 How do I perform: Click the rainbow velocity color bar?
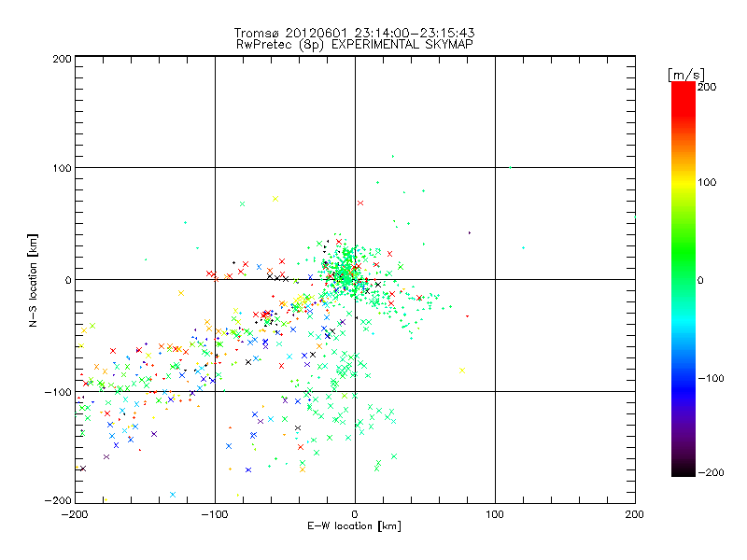click(684, 279)
